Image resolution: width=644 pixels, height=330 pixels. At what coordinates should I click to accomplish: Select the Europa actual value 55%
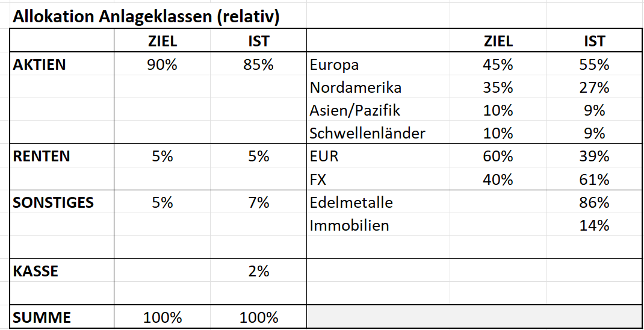coord(594,65)
